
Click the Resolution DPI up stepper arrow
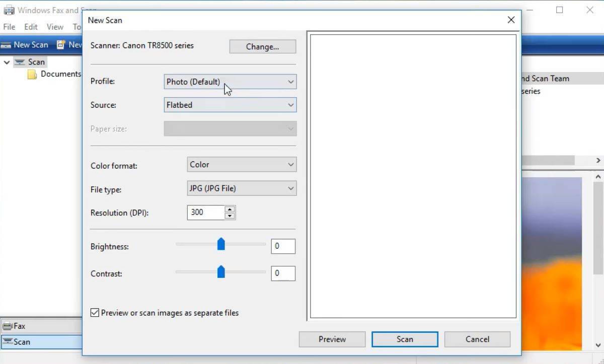[x=230, y=209]
